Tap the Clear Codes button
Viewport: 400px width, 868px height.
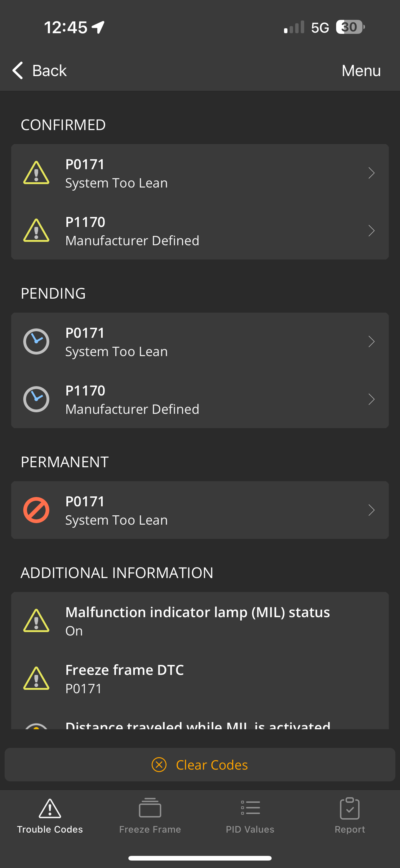pos(200,765)
